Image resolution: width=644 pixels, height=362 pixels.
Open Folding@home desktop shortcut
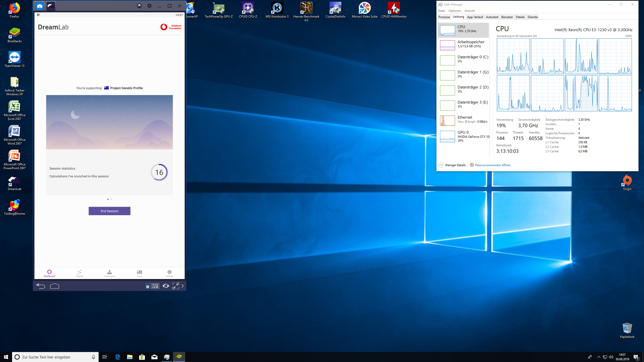(x=14, y=207)
